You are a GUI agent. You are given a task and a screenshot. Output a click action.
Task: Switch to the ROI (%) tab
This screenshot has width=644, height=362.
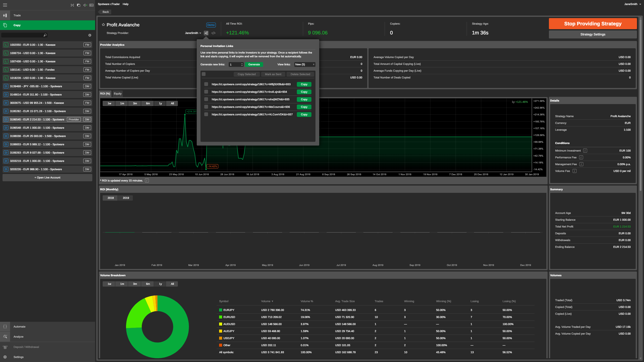(105, 94)
